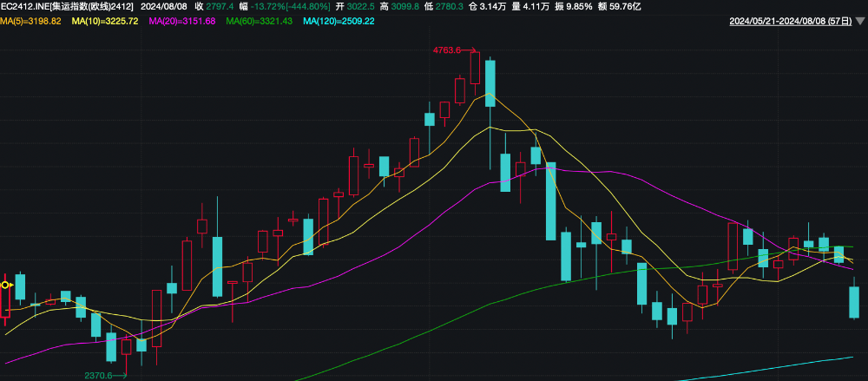Select the red candlestick at the 4763.6 peak
Image resolution: width=868 pixels, height=381 pixels.
[475, 68]
